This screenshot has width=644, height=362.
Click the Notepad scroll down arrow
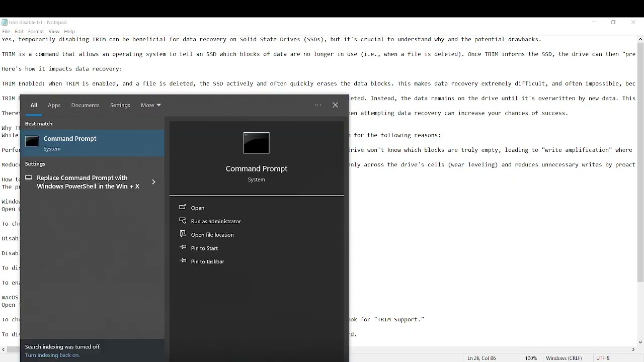tap(640, 342)
